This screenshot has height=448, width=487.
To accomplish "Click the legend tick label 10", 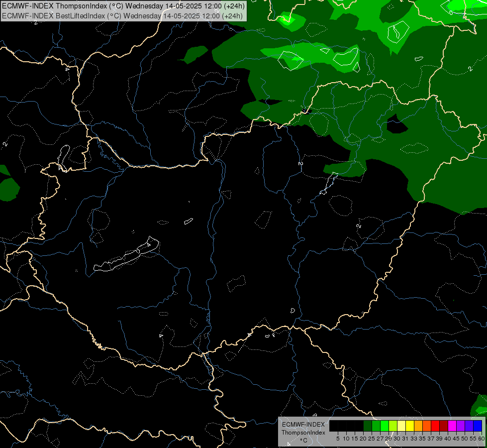I will point(346,439).
